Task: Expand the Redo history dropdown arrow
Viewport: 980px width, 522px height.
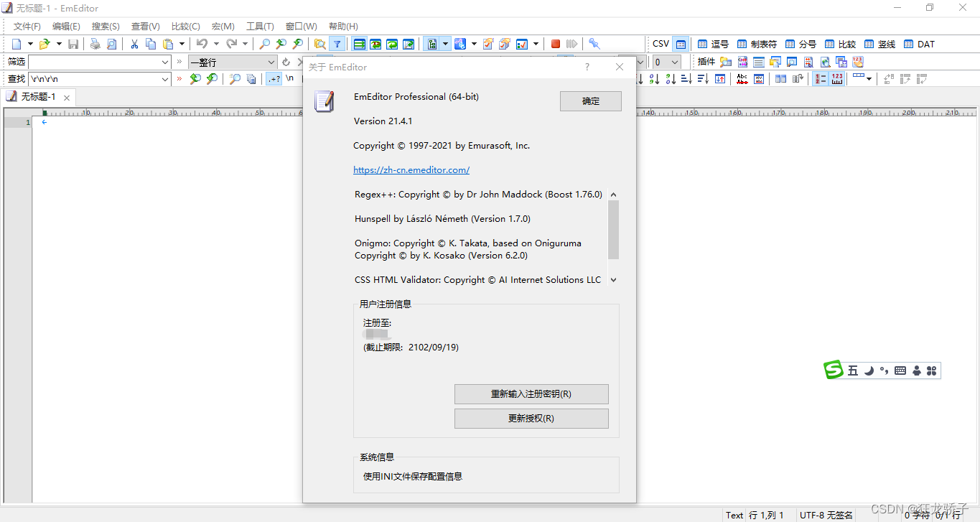Action: (x=246, y=45)
